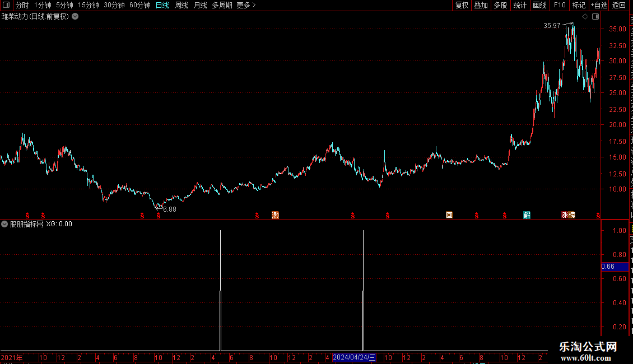The height and width of the screenshot is (364, 633).
Task: Click the 股朋指标网 XG: 0.00 indicator text
Action: (41, 224)
